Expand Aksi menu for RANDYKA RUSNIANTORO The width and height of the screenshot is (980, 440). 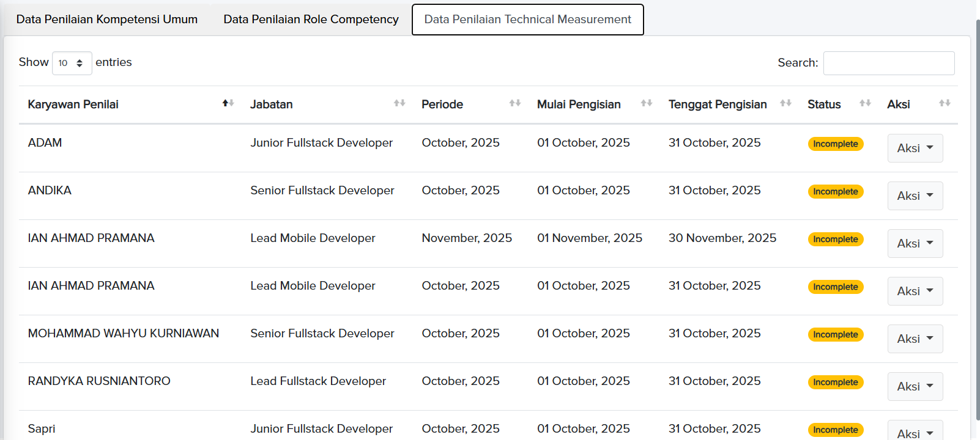(x=915, y=386)
